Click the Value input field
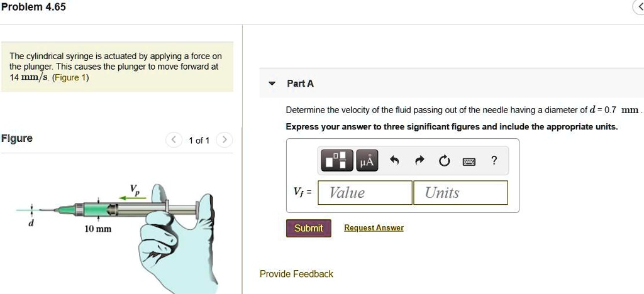The image size is (644, 294). click(x=365, y=192)
